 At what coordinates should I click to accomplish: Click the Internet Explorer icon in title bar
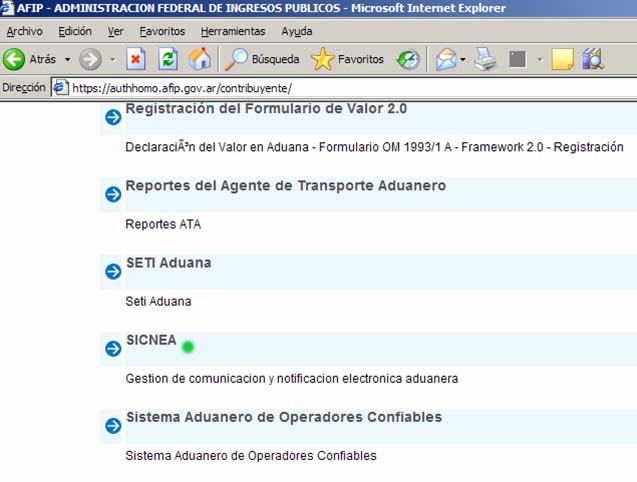(6, 8)
